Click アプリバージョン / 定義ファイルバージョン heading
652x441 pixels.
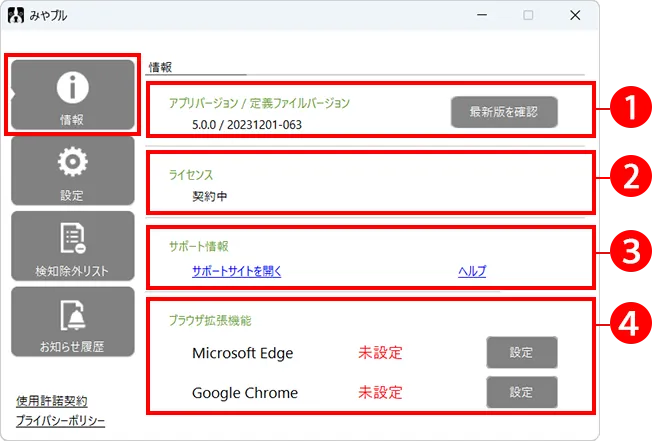pyautogui.click(x=259, y=103)
